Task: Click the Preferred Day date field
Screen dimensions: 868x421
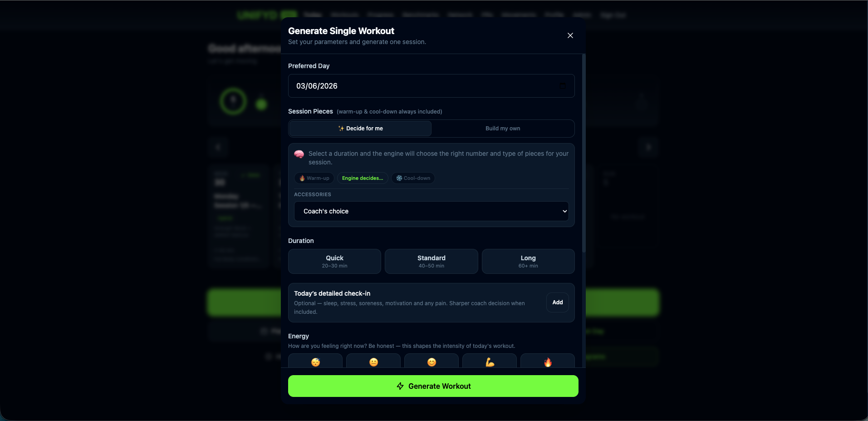Action: 431,86
